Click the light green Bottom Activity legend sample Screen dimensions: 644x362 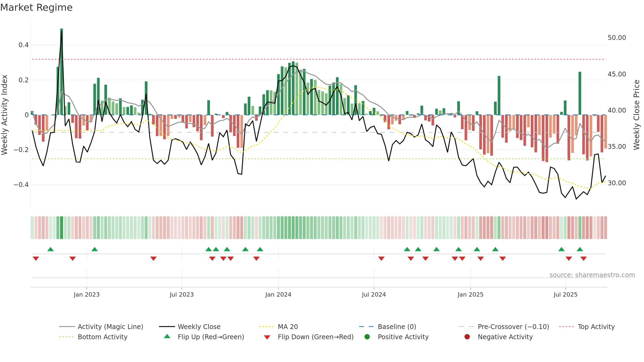click(66, 337)
